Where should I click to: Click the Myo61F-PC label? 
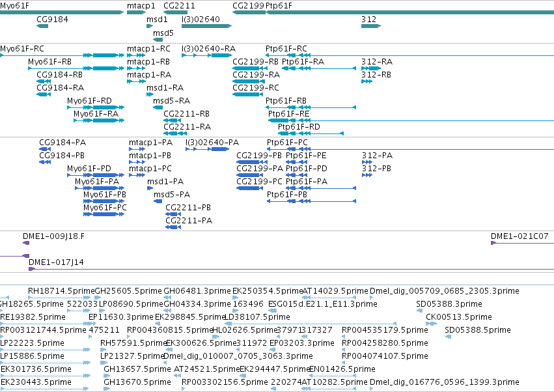tap(105, 208)
